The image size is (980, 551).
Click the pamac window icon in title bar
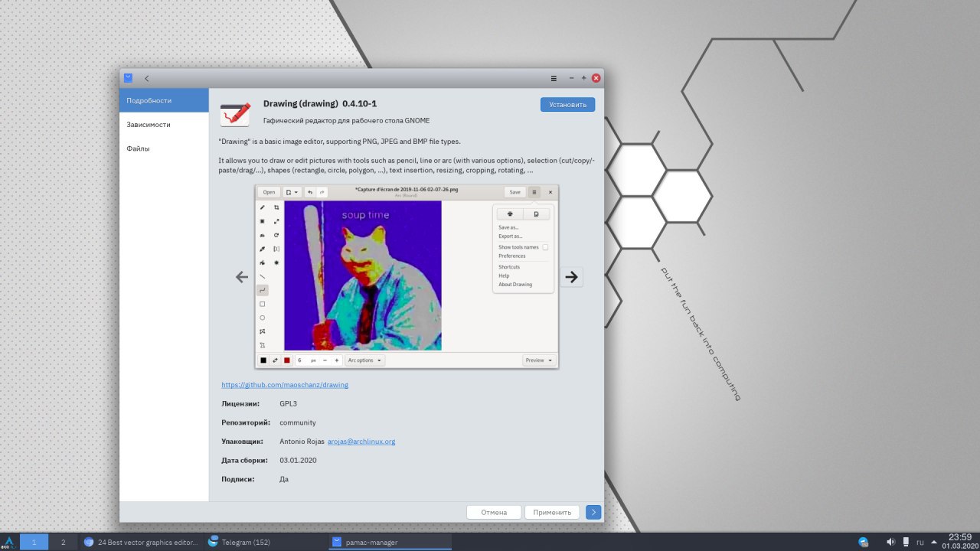click(128, 77)
